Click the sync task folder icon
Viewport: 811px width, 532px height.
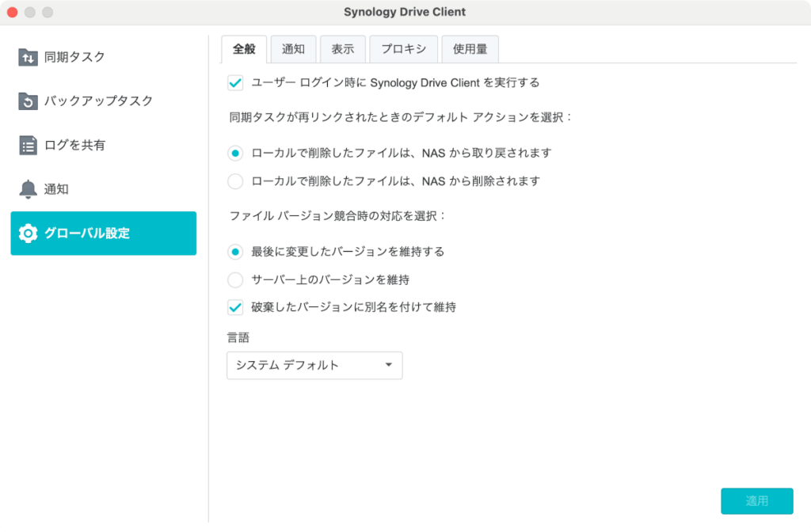[28, 57]
